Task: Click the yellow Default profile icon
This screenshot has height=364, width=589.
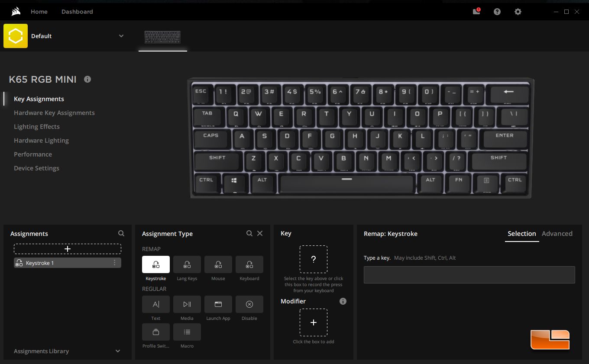Action: pos(16,36)
